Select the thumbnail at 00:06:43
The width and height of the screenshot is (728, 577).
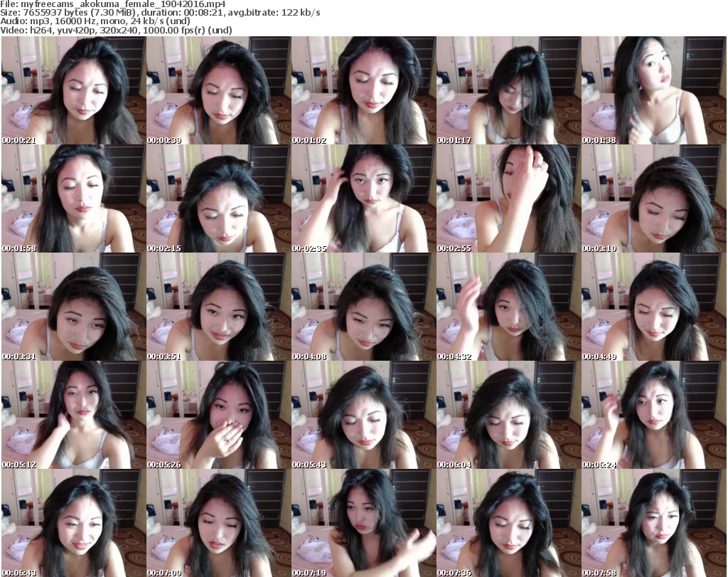point(73,523)
